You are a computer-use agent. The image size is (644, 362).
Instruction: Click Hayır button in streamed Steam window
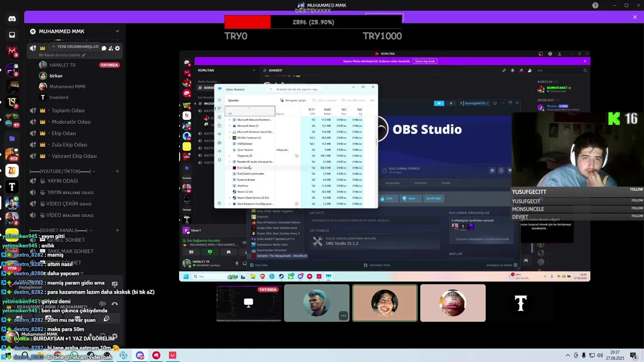click(410, 198)
